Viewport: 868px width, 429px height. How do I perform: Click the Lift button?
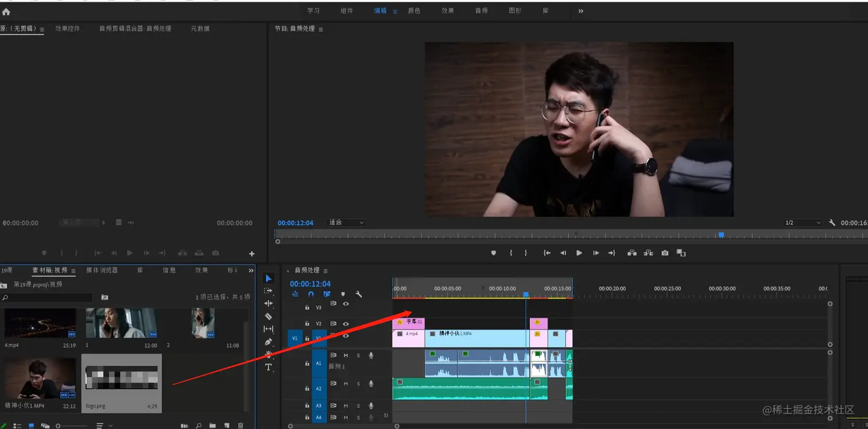(x=632, y=253)
